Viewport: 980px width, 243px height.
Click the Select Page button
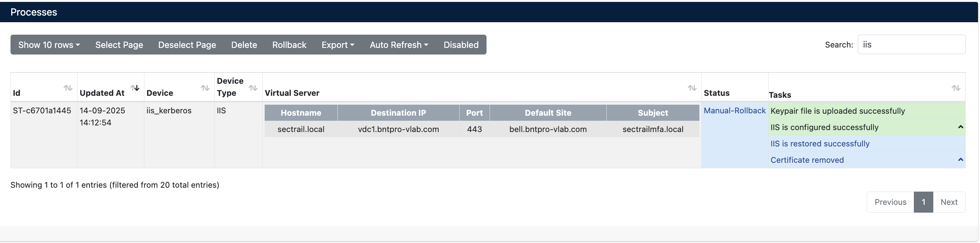tap(119, 45)
